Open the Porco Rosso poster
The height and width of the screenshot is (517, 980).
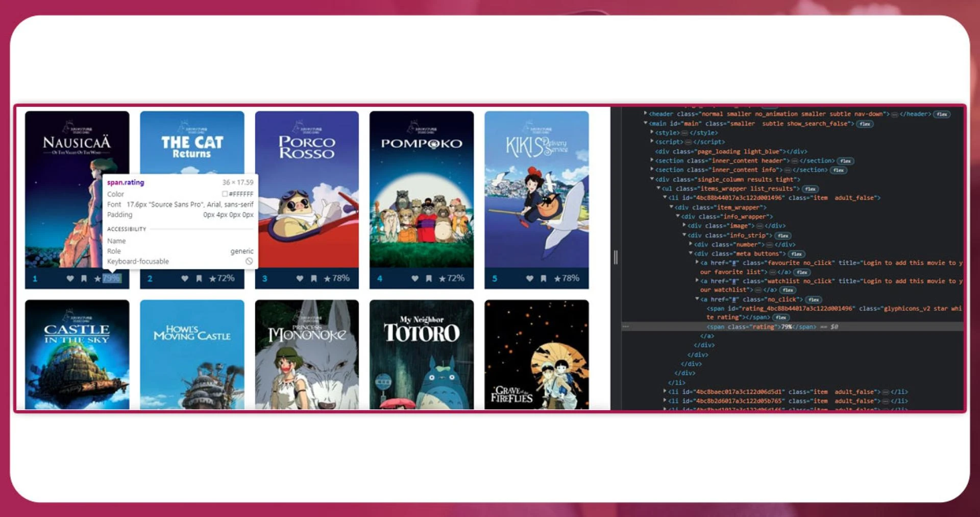coord(307,189)
